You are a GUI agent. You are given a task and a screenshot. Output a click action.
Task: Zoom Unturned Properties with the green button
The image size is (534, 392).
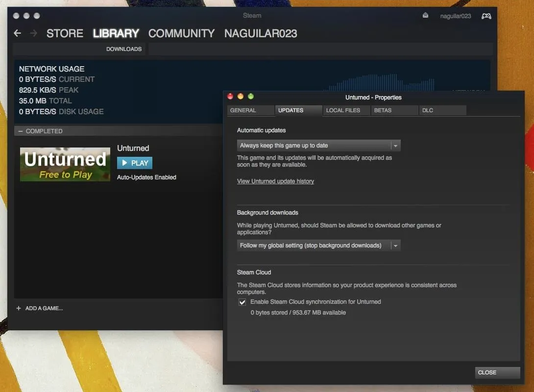pos(251,97)
